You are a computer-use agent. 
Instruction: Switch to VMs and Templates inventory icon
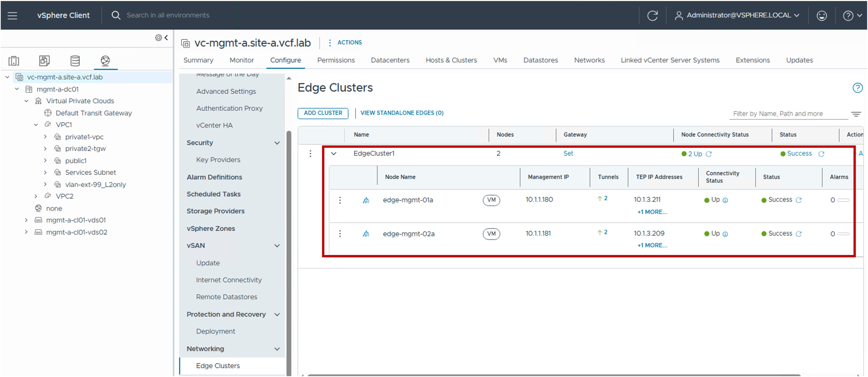tap(45, 61)
